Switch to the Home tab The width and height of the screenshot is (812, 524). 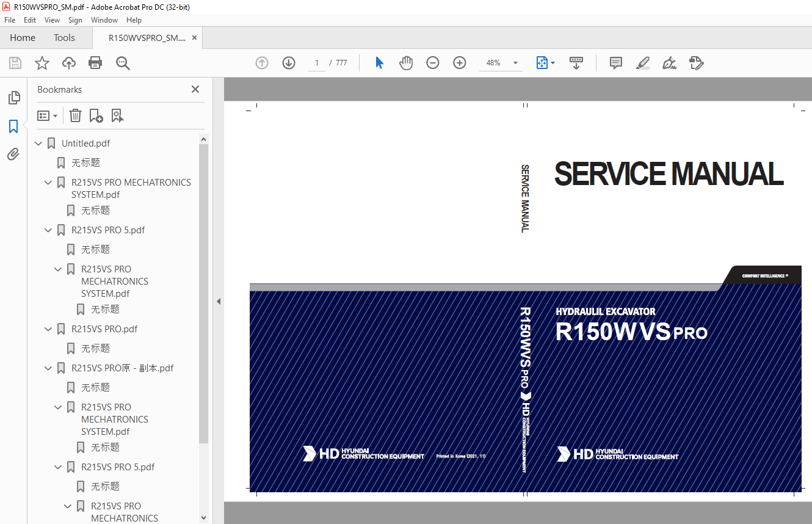tap(23, 38)
